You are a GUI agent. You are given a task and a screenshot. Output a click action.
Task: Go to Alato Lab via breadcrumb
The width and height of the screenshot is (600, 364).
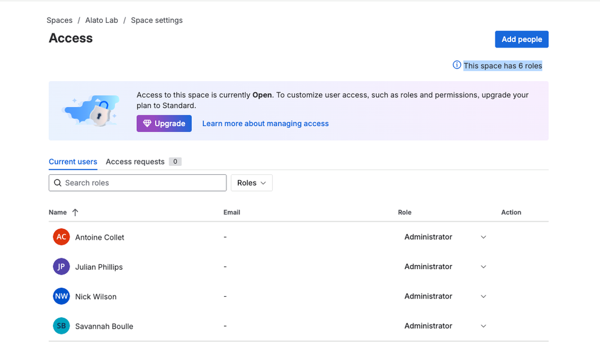click(102, 20)
